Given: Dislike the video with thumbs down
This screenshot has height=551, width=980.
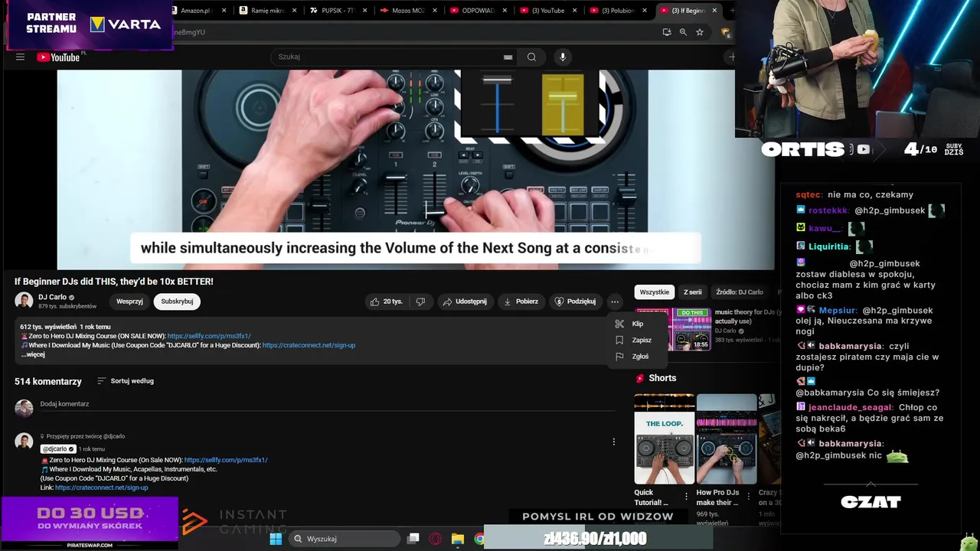Looking at the screenshot, I should point(420,302).
